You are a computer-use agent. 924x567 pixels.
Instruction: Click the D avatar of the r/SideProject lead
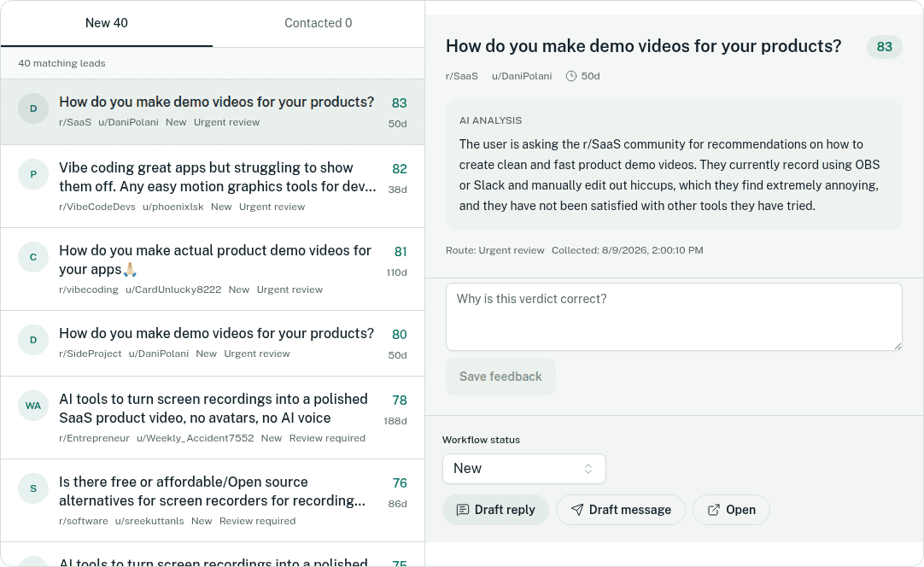(x=33, y=340)
